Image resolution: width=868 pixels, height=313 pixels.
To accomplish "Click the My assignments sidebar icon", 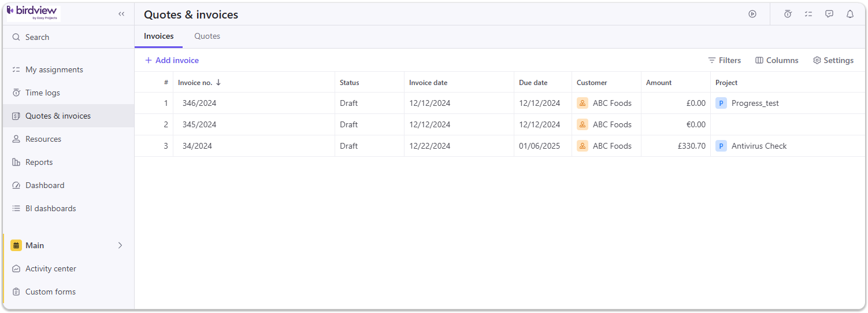I will 16,69.
